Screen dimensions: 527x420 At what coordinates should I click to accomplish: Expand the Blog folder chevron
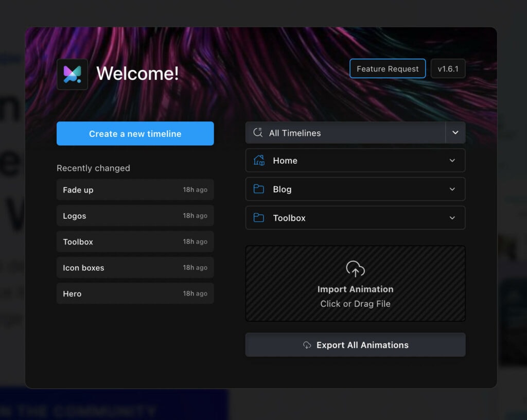(452, 189)
